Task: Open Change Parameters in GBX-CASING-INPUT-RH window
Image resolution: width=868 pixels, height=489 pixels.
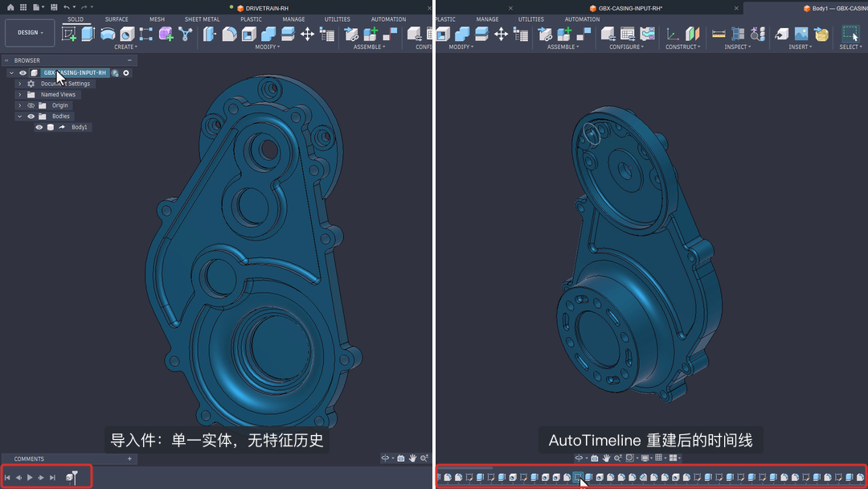Action: [520, 35]
